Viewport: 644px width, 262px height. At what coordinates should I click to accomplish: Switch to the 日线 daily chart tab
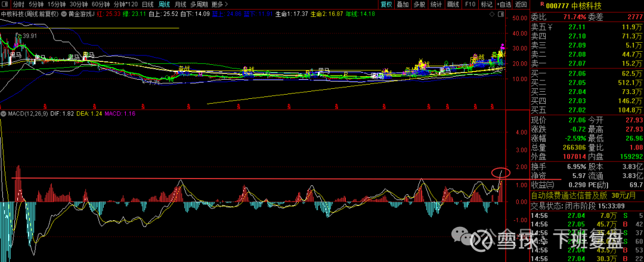[x=147, y=4]
